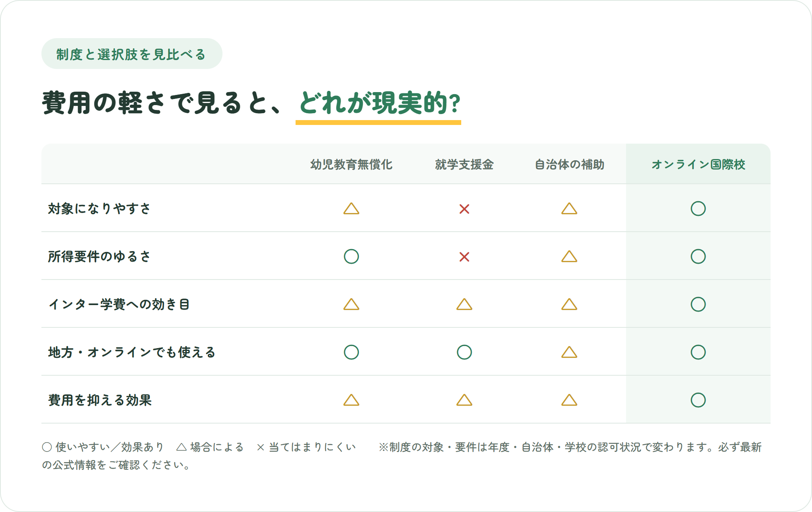Click the row label 所得要件のゆるさ

point(99,256)
